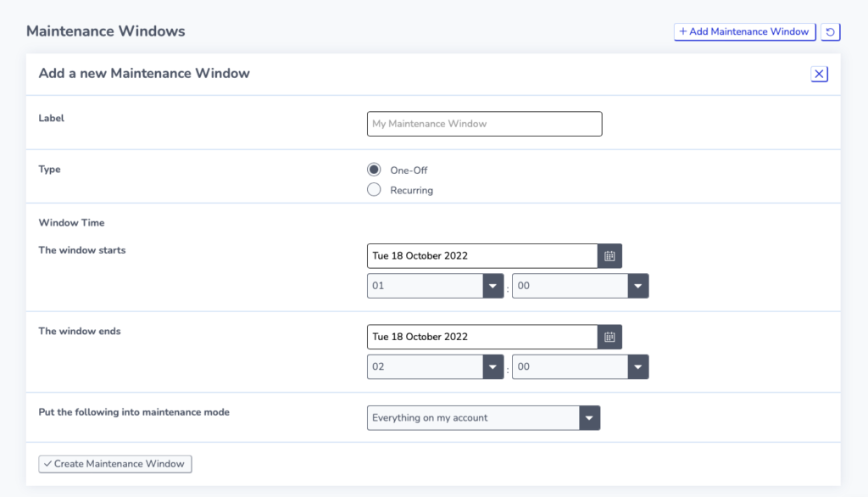Viewport: 868px width, 497px height.
Task: Close the Add a new Maintenance Window panel
Action: click(x=820, y=74)
